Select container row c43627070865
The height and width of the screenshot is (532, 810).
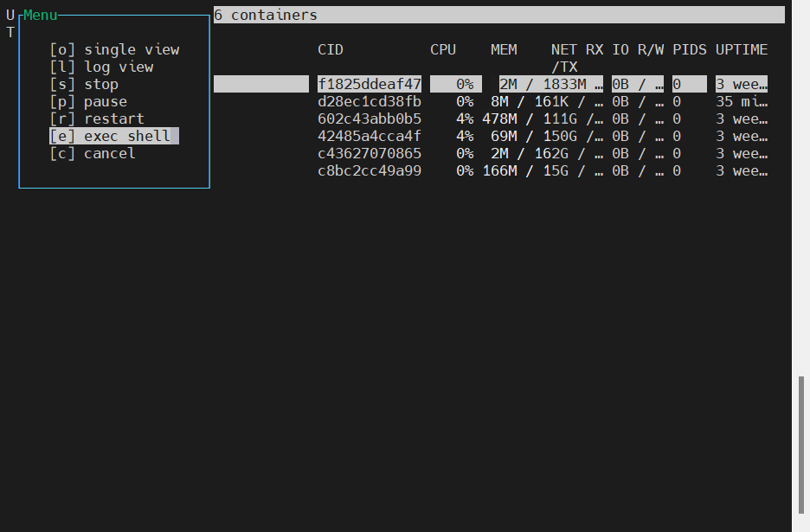coord(370,153)
